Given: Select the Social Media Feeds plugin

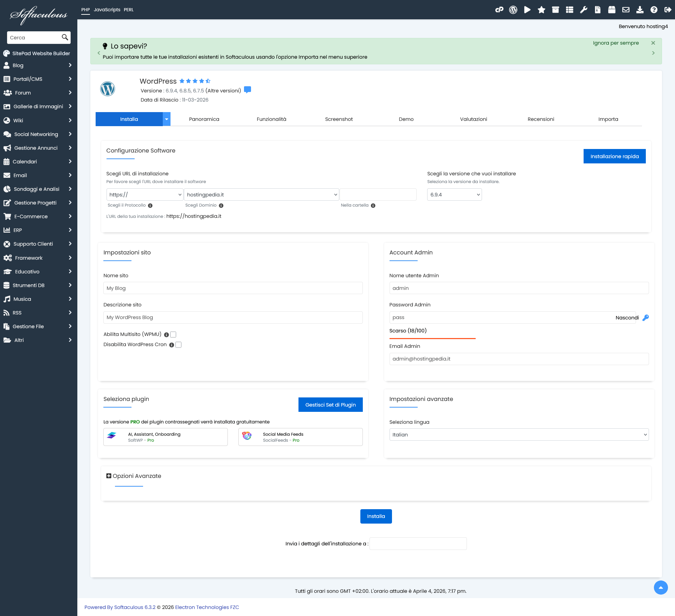Looking at the screenshot, I should coord(301,437).
